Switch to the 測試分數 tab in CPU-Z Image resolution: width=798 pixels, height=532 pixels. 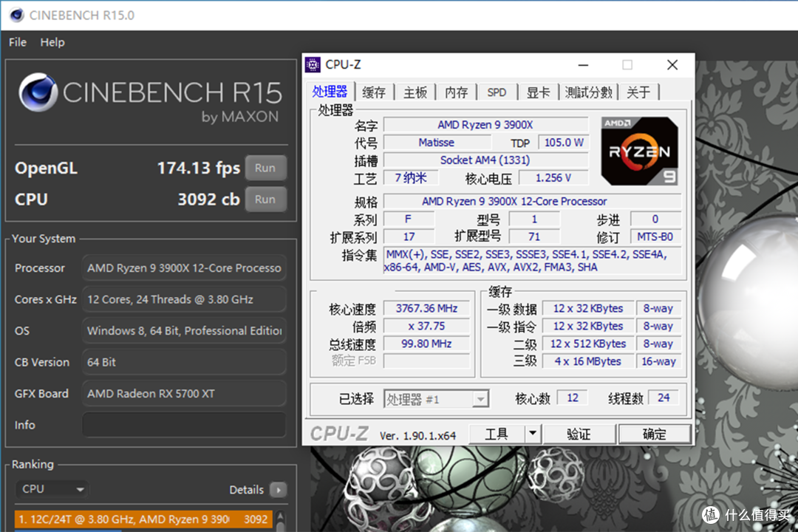coord(588,92)
